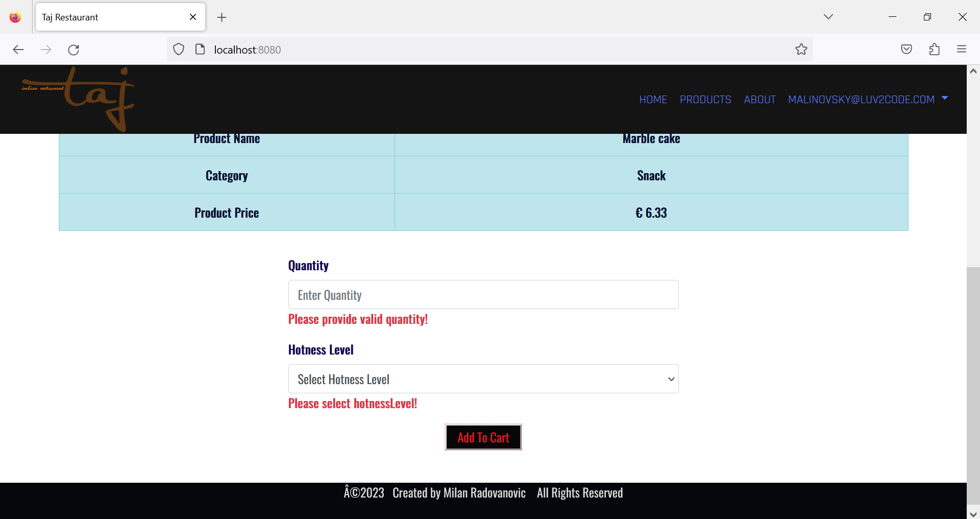Image resolution: width=980 pixels, height=519 pixels.
Task: Click the Add To Cart button
Action: tap(483, 437)
